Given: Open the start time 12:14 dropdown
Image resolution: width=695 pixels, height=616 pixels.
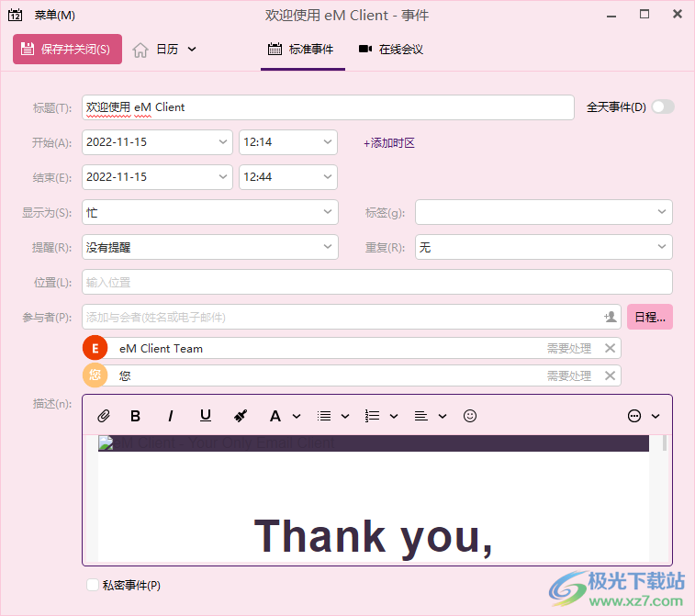Looking at the screenshot, I should 328,141.
